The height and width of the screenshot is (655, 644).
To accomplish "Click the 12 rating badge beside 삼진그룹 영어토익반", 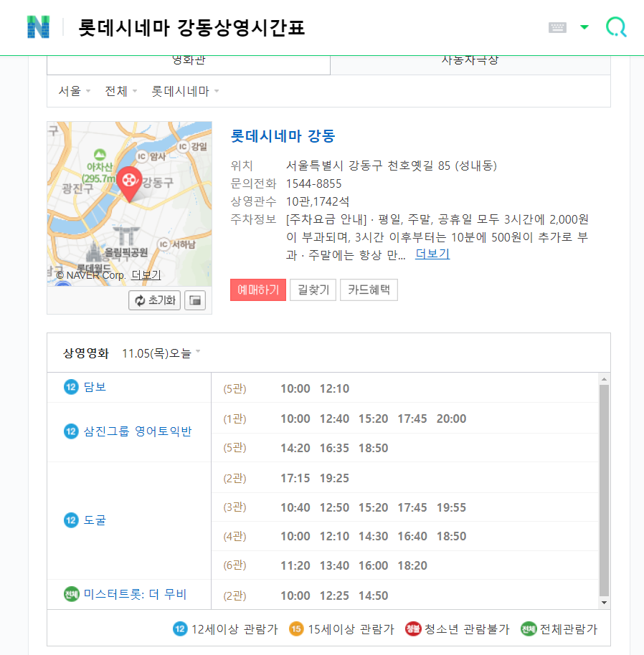I will (x=71, y=431).
